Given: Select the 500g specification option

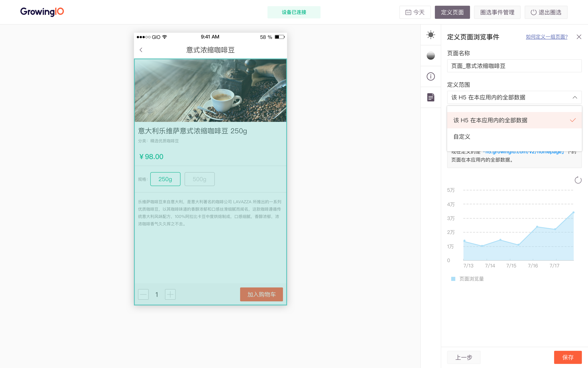Looking at the screenshot, I should (x=199, y=179).
